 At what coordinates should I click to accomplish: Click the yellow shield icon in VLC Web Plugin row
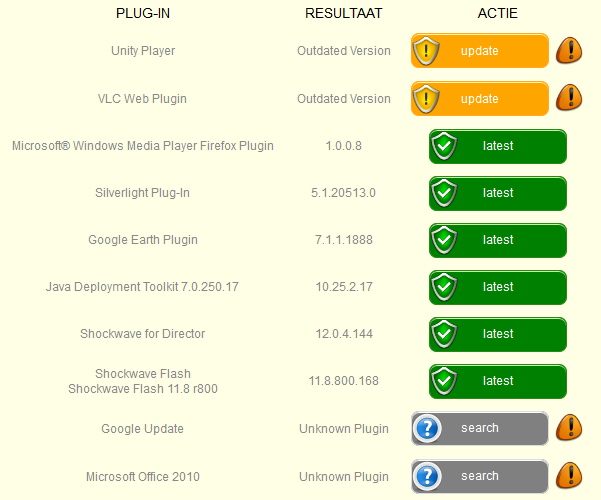click(x=426, y=99)
